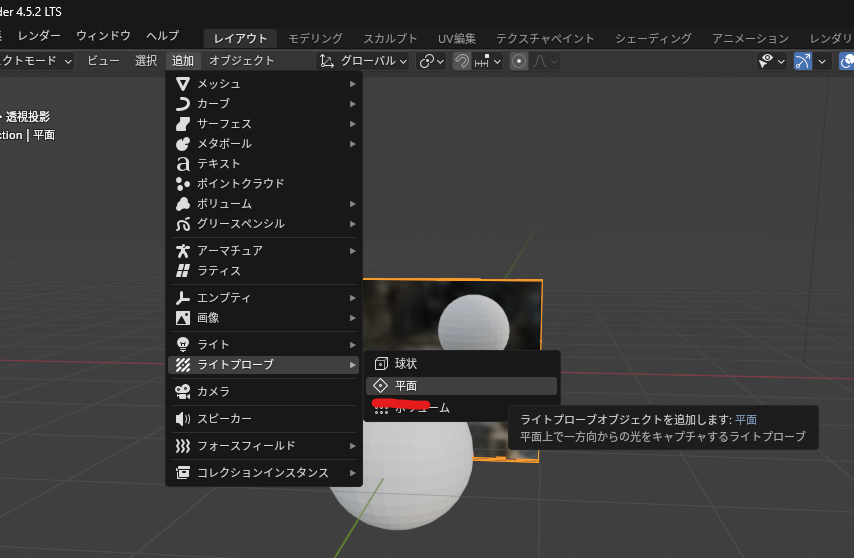854x558 pixels.
Task: Click the Select (選択) menu button
Action: [x=146, y=61]
